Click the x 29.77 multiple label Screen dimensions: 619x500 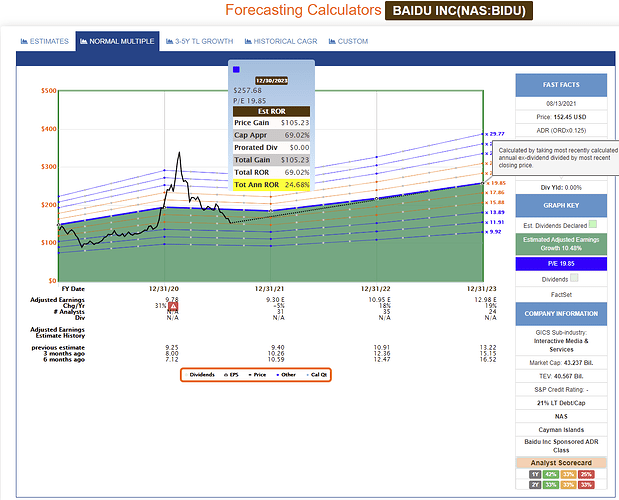point(495,134)
